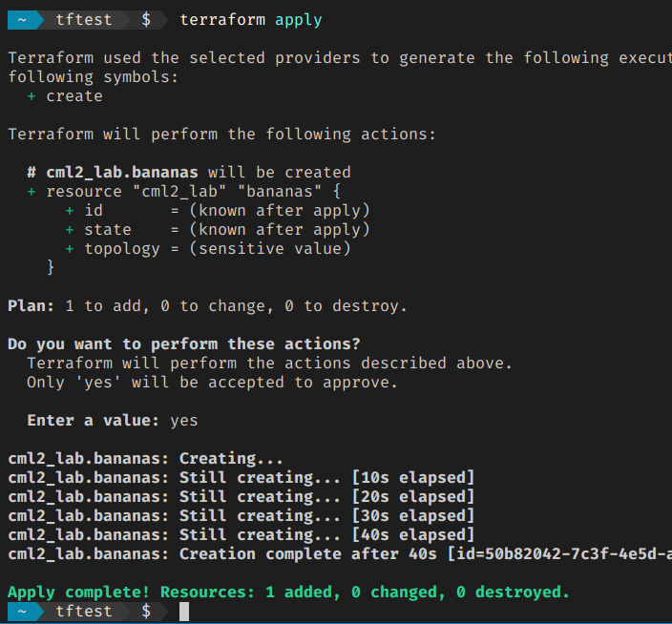Click 'Do you want to perform these actions?'
This screenshot has width=672, height=624.
pos(184,344)
